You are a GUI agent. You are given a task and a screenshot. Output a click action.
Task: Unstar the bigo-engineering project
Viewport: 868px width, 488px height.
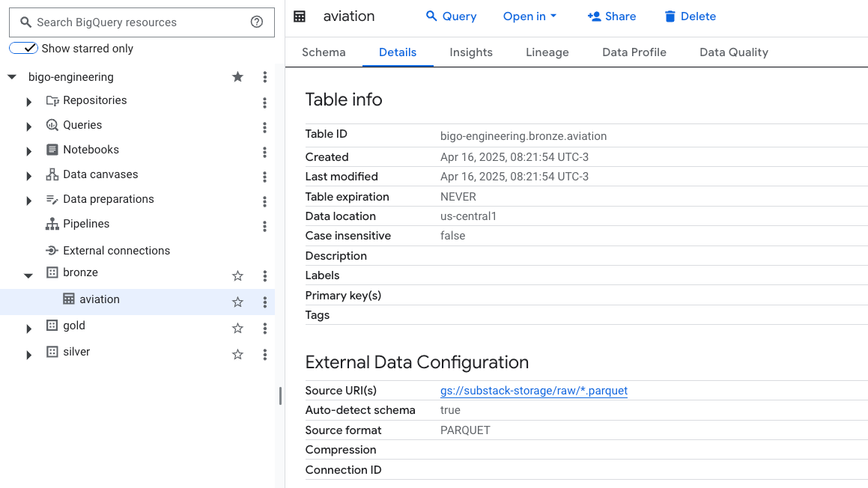point(237,77)
